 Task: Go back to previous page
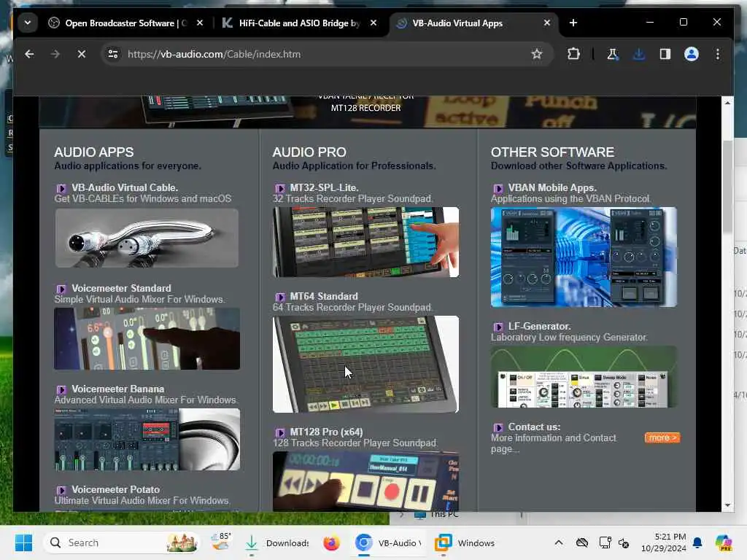pos(29,54)
